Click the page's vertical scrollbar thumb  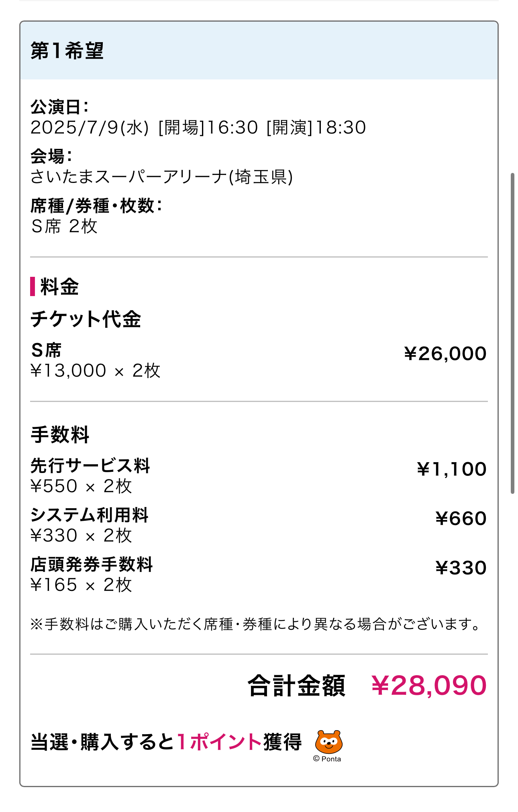(512, 333)
